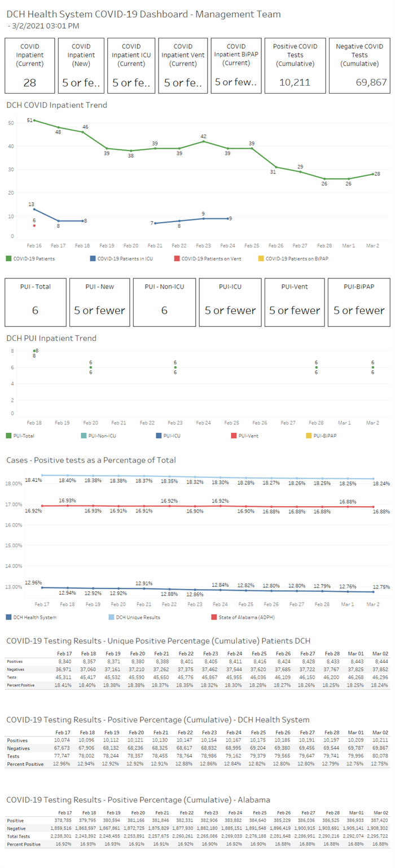
Task: Click the inpatient trend point labeled 46
Action: click(x=83, y=132)
